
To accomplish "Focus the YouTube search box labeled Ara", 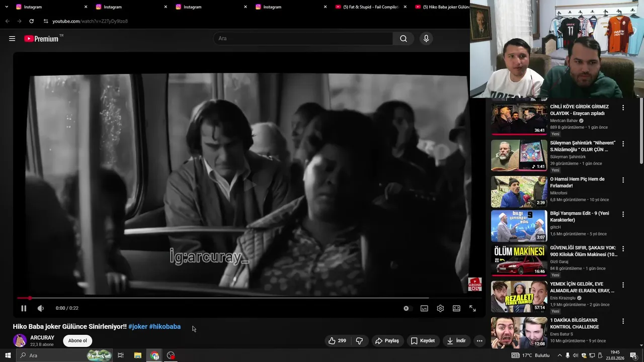I will click(303, 39).
